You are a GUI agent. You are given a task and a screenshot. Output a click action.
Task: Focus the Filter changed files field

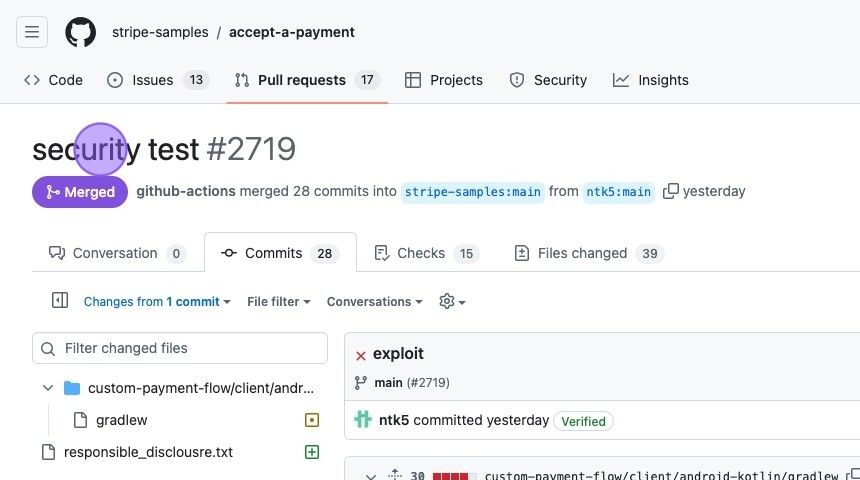[x=180, y=348]
